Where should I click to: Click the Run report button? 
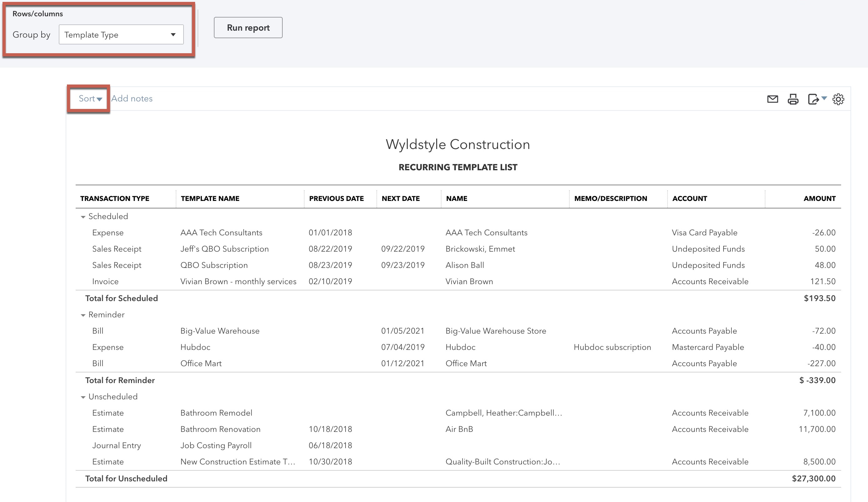click(x=248, y=28)
